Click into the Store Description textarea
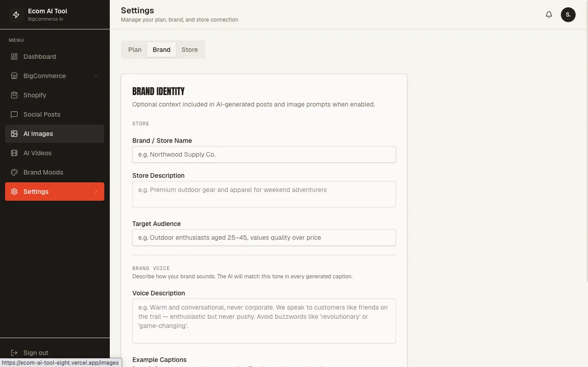 [264, 194]
